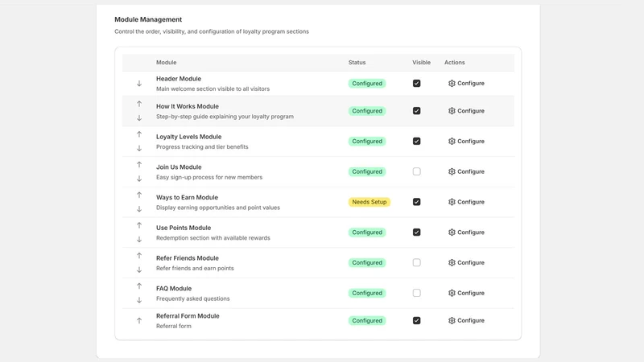Click Configure for Loyalty Levels Module
Image resolution: width=644 pixels, height=362 pixels.
(466, 142)
